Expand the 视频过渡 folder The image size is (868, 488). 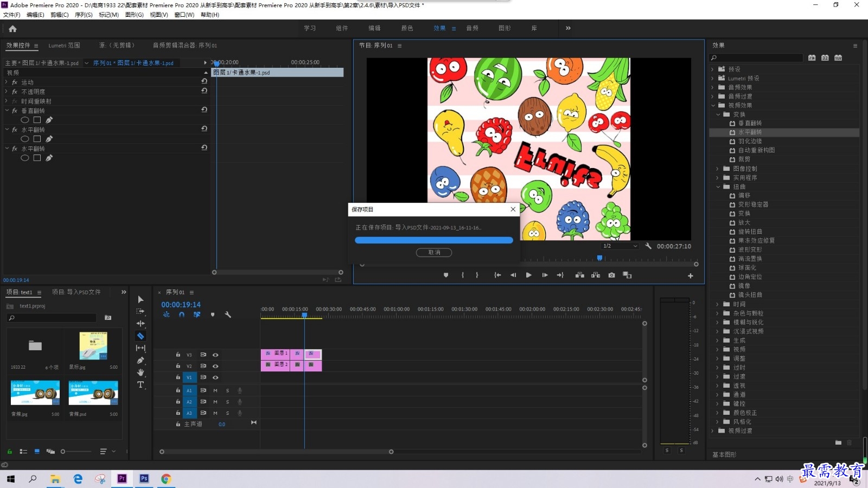click(x=713, y=431)
